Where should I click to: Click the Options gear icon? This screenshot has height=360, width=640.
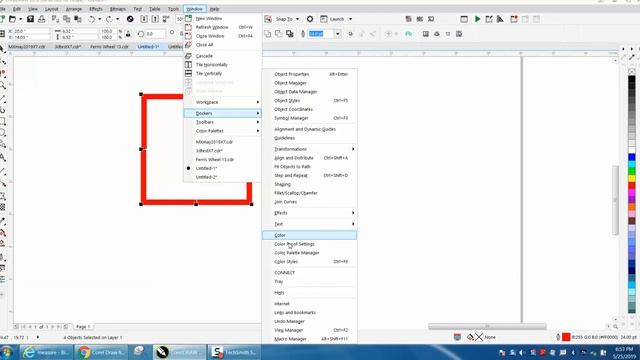coord(310,19)
